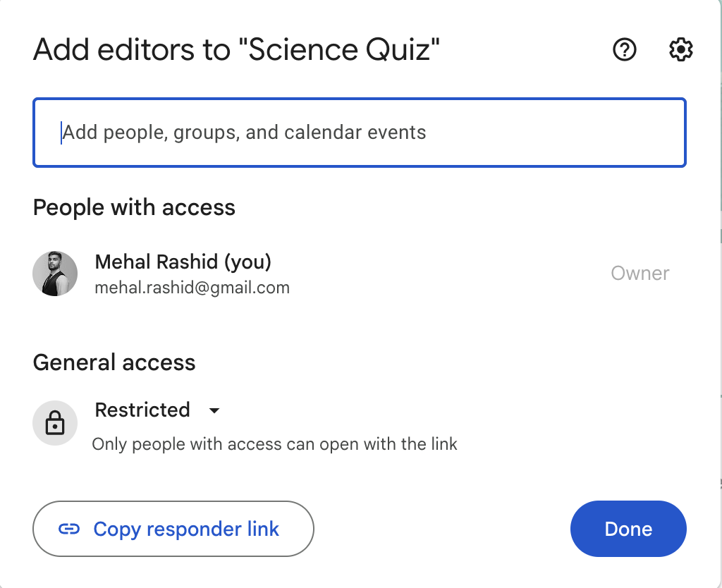Click the 'calendar events' placeholder text

point(355,133)
